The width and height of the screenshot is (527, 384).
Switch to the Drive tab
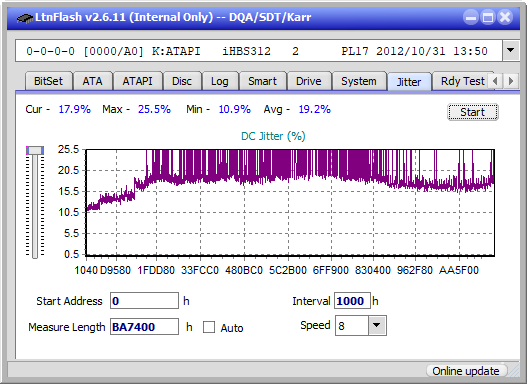[309, 81]
